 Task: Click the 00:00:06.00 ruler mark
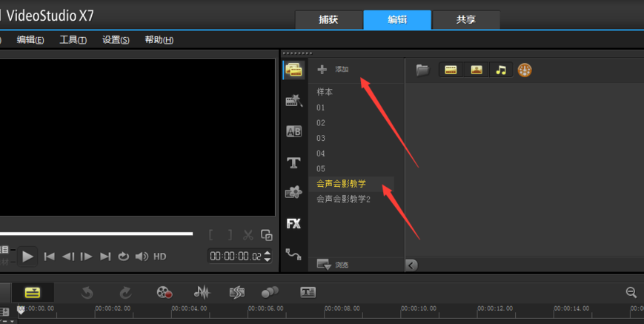coord(266,308)
